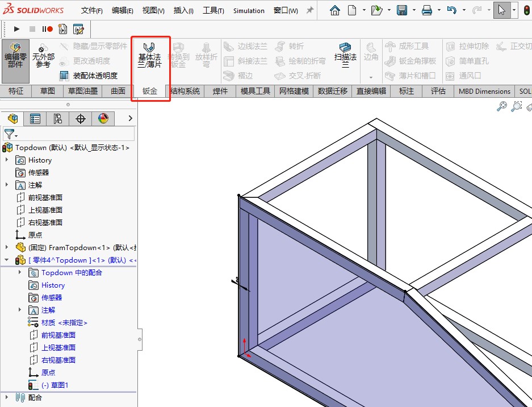The image size is (532, 407).
Task: Click the Zoom to Fit magnifier icon
Action: coord(502,106)
